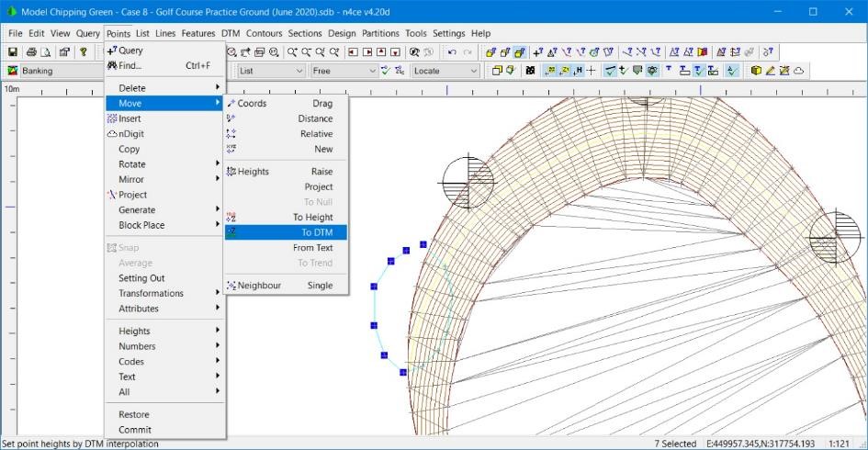Open the Free snap mode dropdown
This screenshot has width=868, height=450.
pyautogui.click(x=344, y=71)
